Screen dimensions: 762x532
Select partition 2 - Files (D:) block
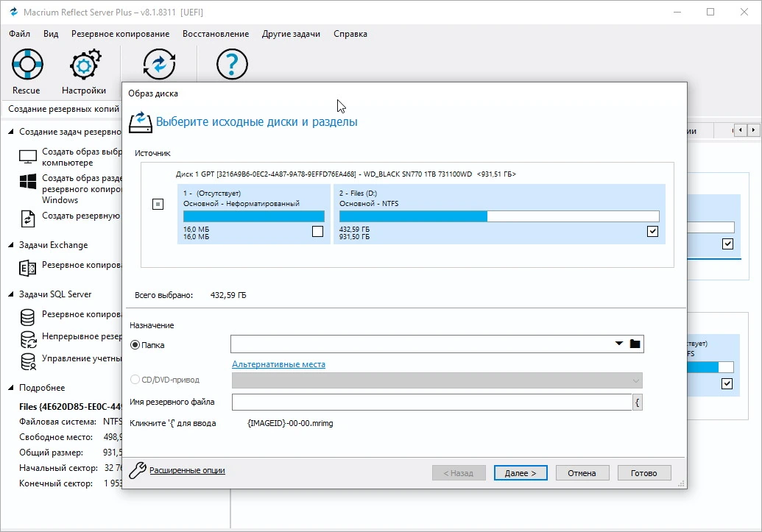(x=499, y=214)
